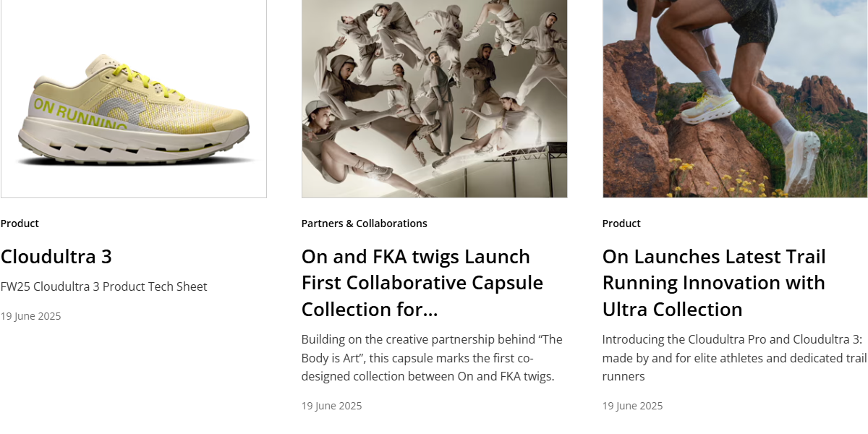
Task: Click the "Introducing the Cloudultra Pro" summary
Action: (733, 358)
